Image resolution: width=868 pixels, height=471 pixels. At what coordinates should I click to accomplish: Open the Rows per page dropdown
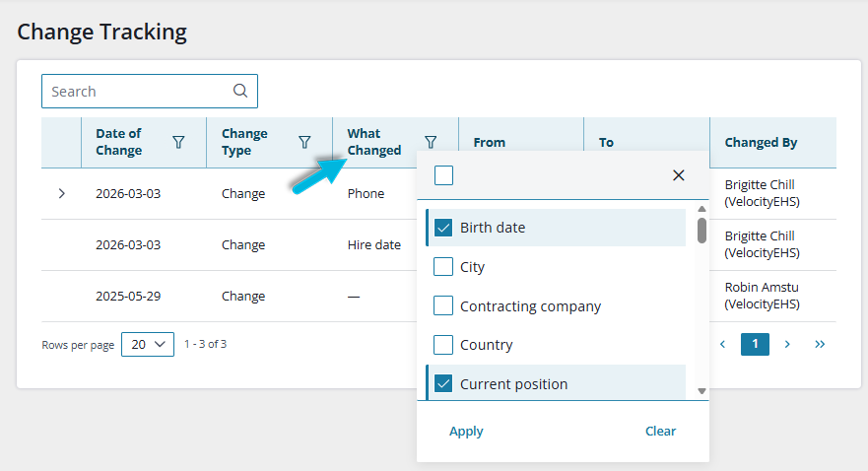(x=148, y=345)
